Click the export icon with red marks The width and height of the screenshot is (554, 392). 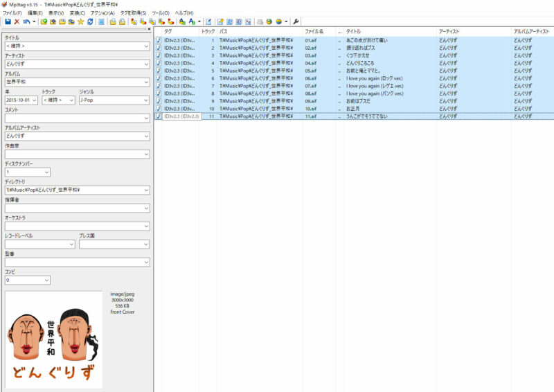249,21
